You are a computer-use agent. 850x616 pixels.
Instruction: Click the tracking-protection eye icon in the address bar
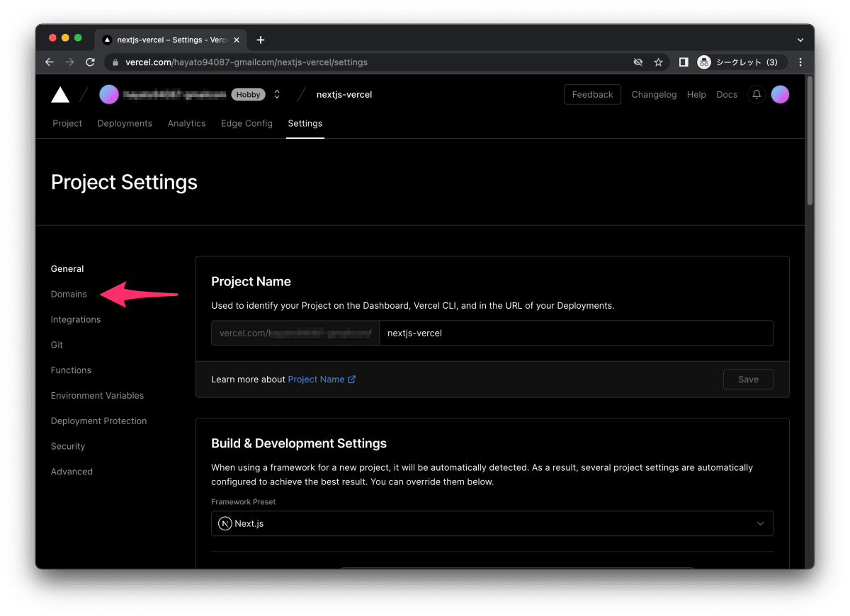tap(637, 62)
